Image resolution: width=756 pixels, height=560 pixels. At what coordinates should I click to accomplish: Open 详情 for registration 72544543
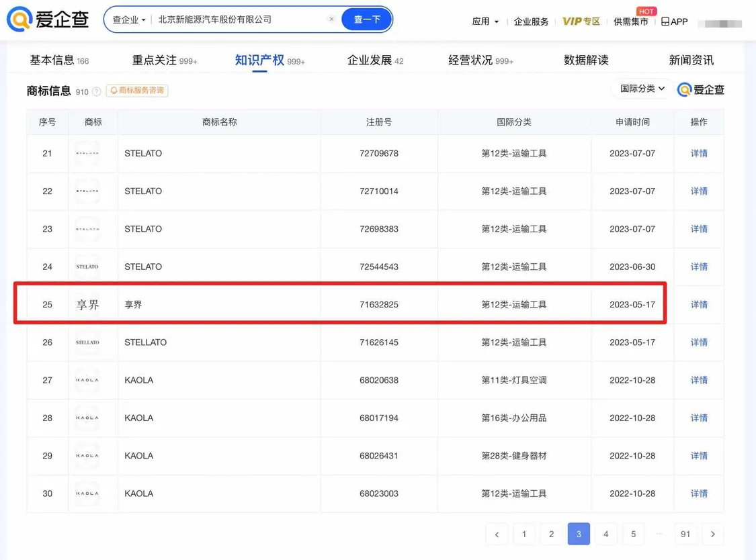(699, 267)
